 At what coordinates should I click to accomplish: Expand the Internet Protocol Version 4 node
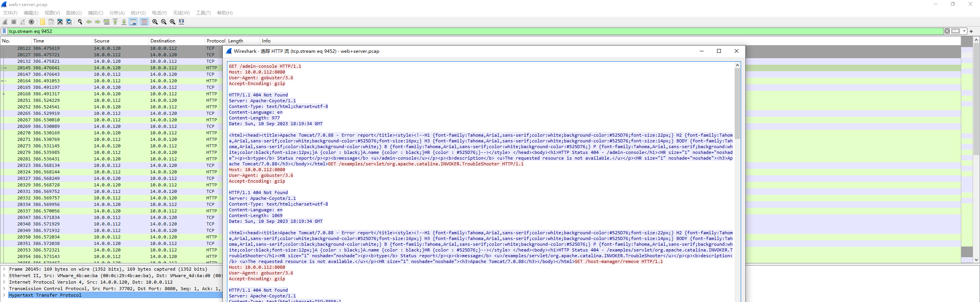click(4, 282)
